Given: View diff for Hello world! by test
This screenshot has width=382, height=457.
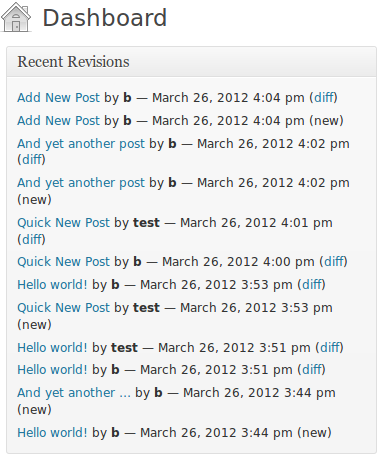Looking at the screenshot, I should pyautogui.click(x=329, y=348).
